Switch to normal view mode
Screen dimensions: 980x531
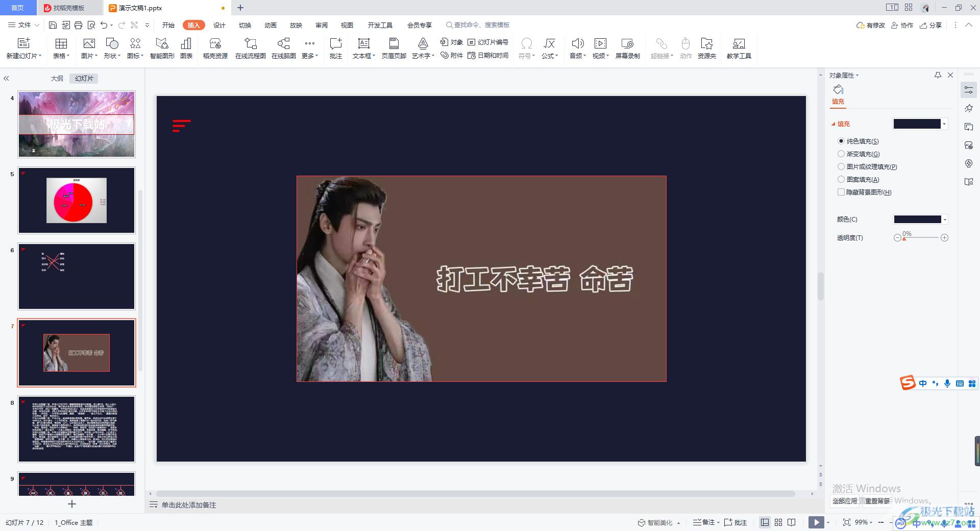pos(765,522)
